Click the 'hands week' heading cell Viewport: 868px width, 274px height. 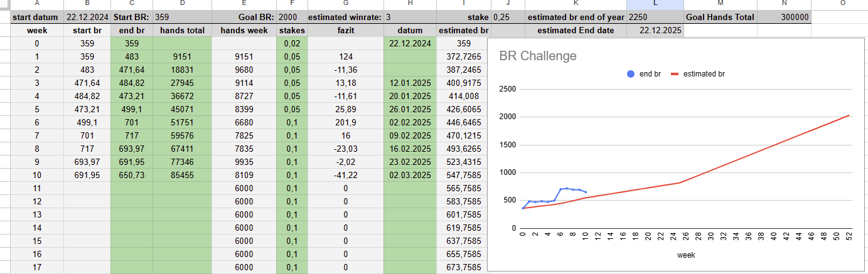click(244, 30)
